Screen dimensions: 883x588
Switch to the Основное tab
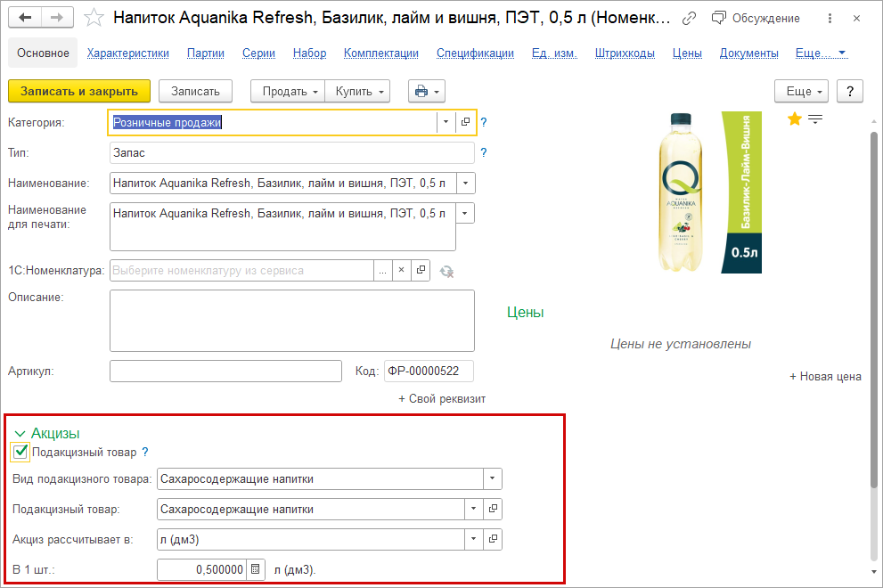pos(43,53)
